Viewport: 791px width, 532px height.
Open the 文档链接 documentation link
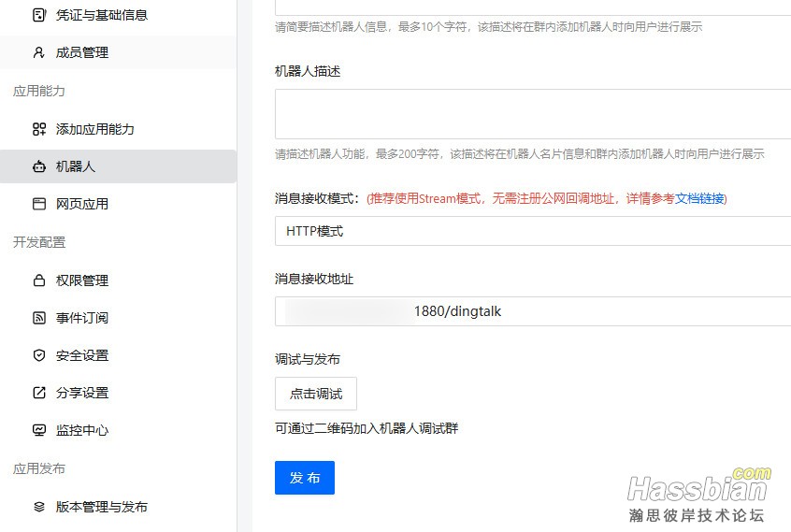(699, 198)
